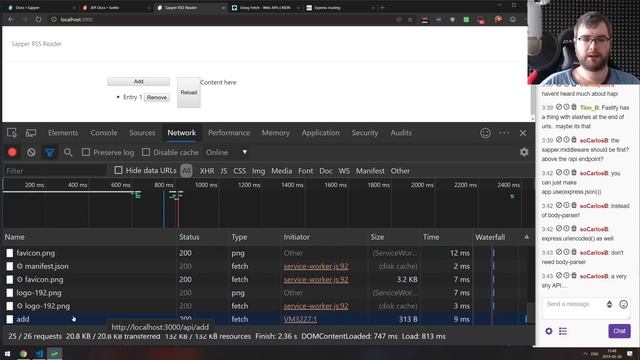Open the Memory tab

(x=276, y=133)
